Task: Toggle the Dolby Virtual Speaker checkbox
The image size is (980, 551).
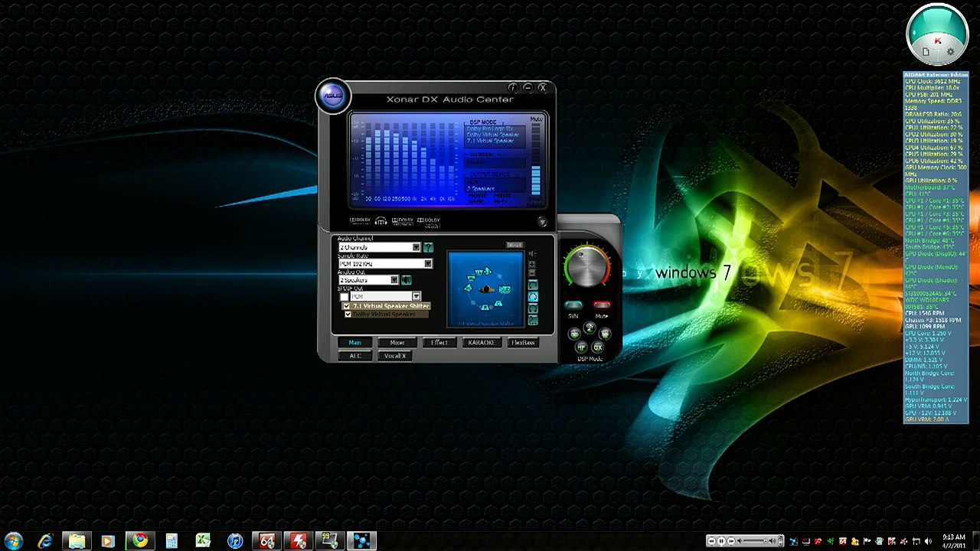Action: (x=348, y=315)
